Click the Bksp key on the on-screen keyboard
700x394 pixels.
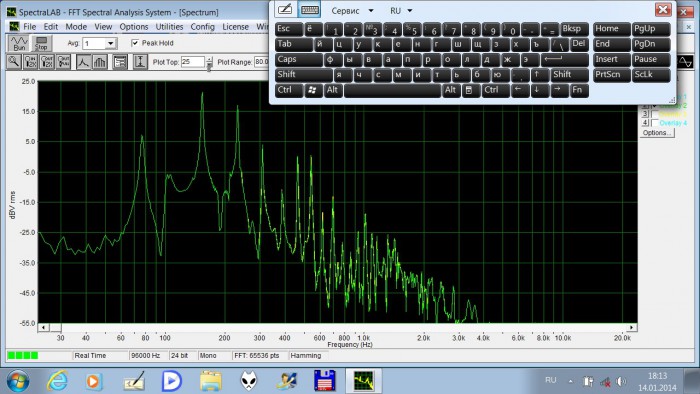pos(574,29)
